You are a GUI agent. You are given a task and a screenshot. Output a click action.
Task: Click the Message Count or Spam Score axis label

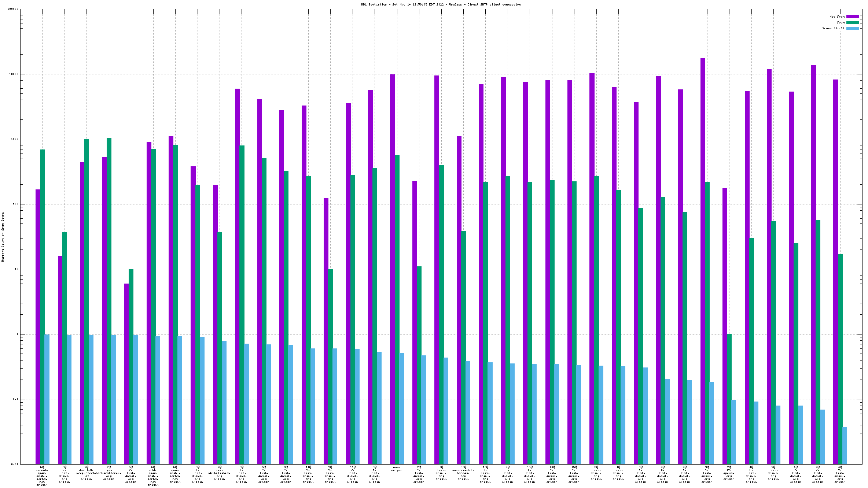point(3,237)
